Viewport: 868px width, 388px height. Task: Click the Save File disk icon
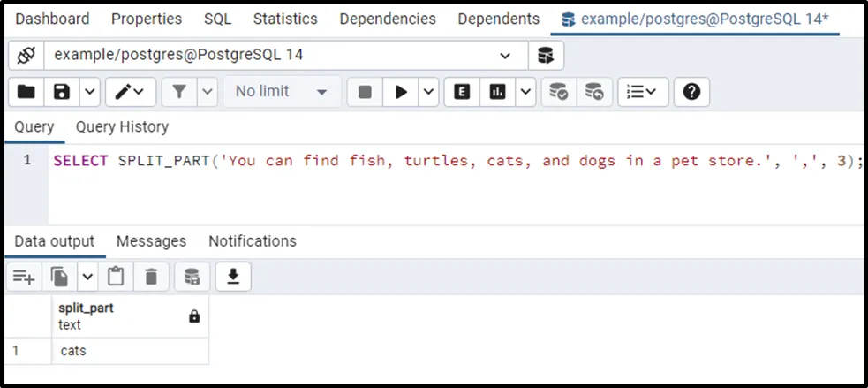62,91
